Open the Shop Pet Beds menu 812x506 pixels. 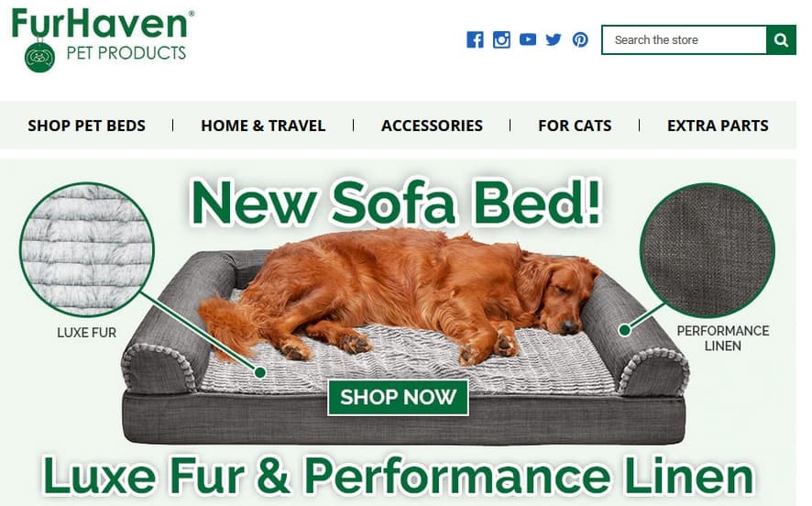click(86, 126)
